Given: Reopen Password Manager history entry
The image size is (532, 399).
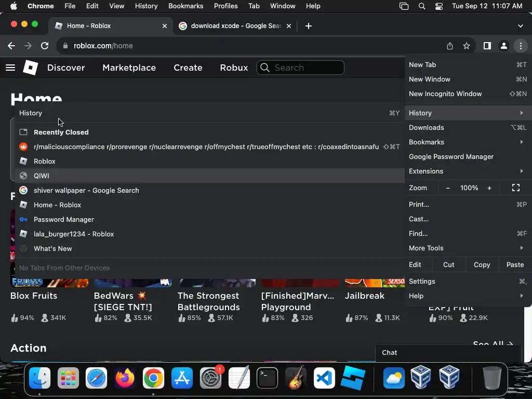Looking at the screenshot, I should tap(210, 220).
